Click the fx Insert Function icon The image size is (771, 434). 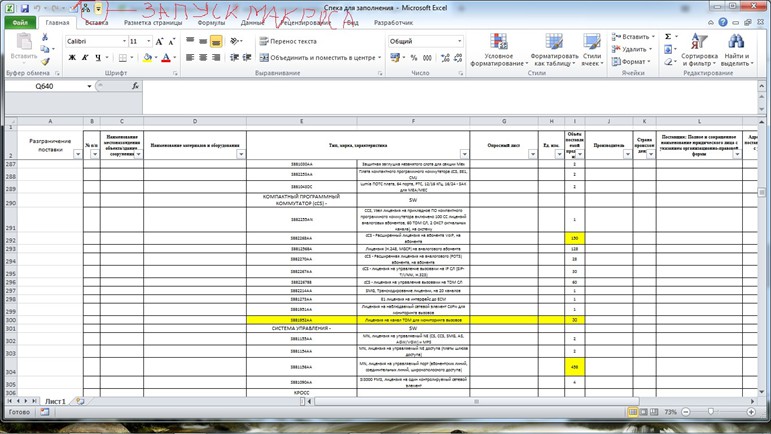point(135,86)
